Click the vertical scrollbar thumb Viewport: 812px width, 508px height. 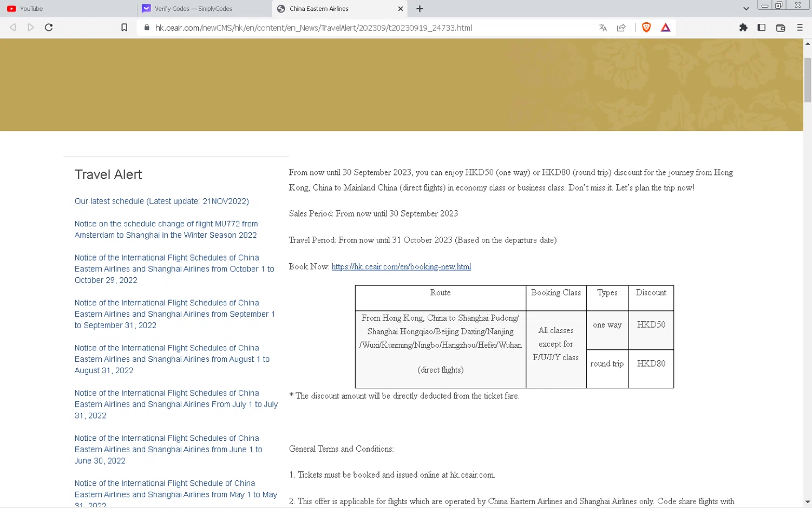807,80
